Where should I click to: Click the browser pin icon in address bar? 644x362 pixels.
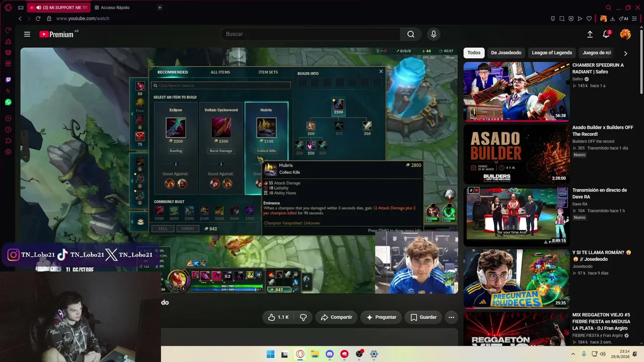(553, 19)
